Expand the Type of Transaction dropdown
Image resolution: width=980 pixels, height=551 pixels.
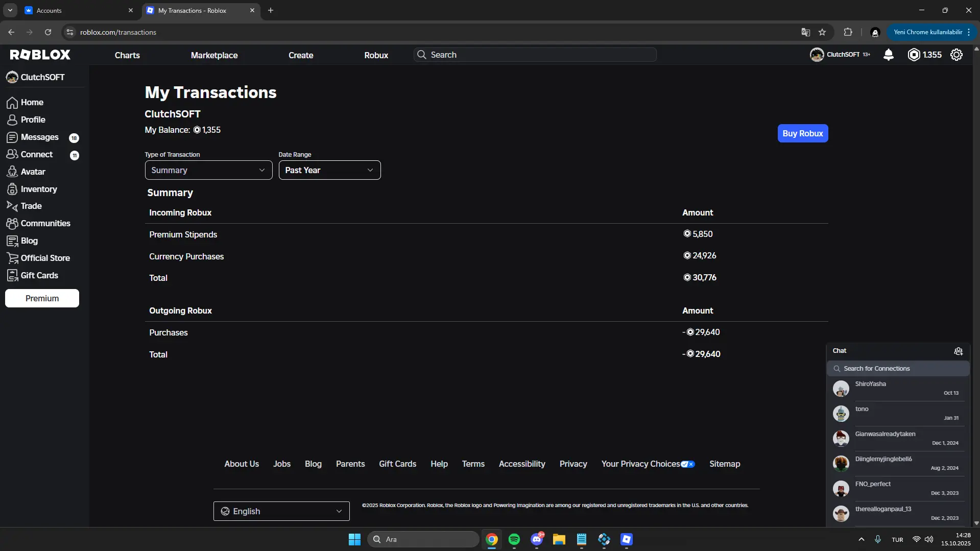pos(208,170)
